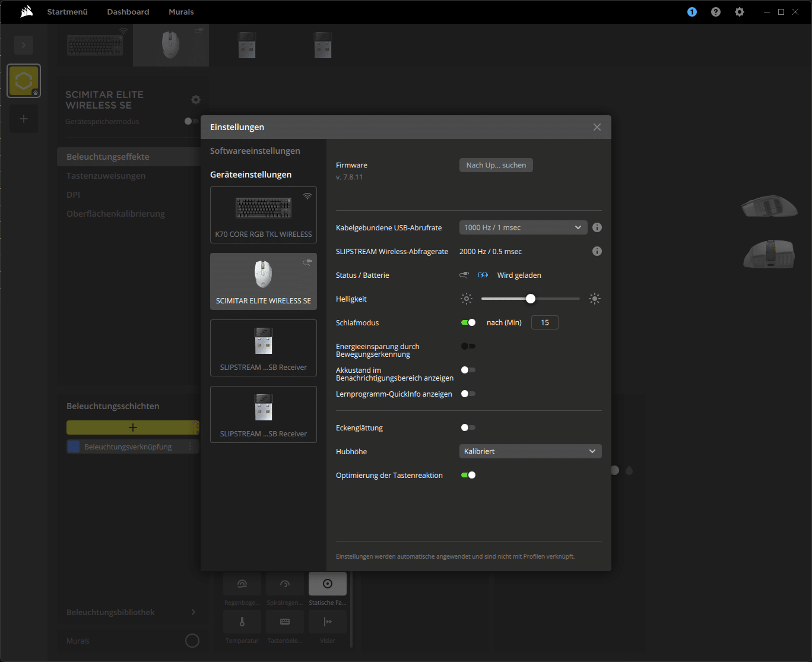Viewport: 812px width, 662px height.
Task: Switch to the Dashboard tab
Action: click(x=128, y=12)
